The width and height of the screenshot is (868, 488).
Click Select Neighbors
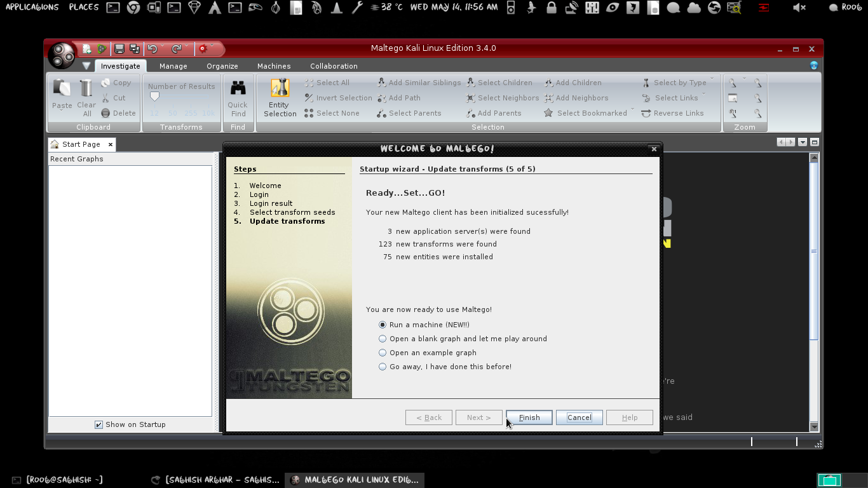pos(503,98)
